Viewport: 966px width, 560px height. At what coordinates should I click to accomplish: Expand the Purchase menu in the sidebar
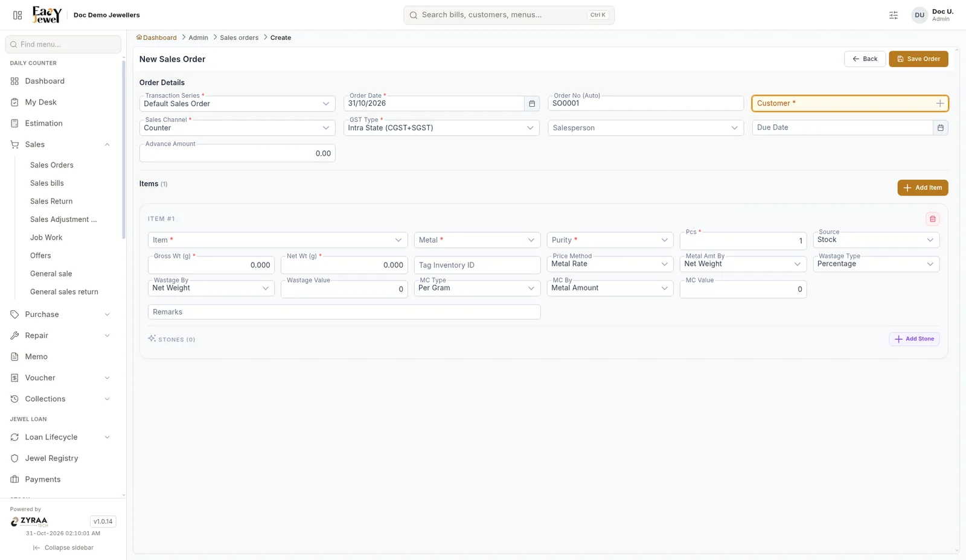point(60,314)
